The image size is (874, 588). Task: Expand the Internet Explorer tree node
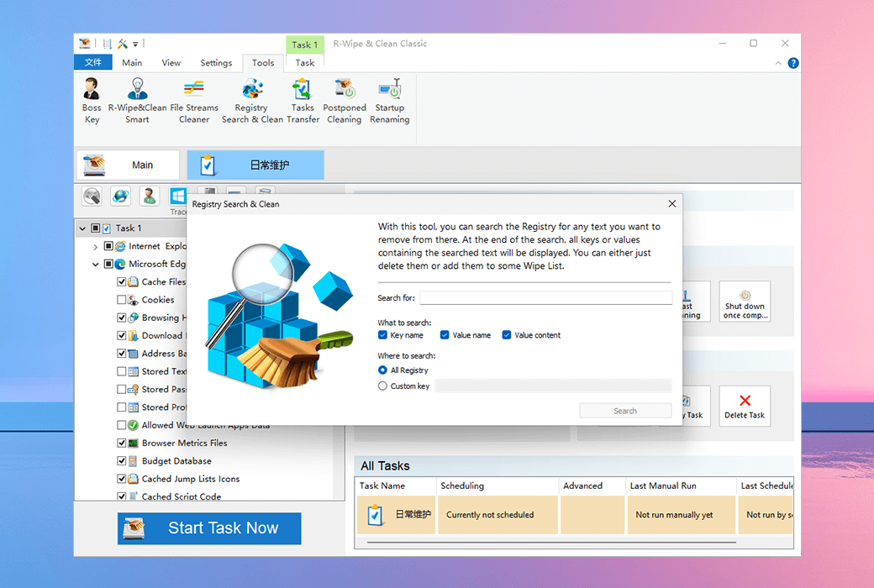tap(96, 247)
